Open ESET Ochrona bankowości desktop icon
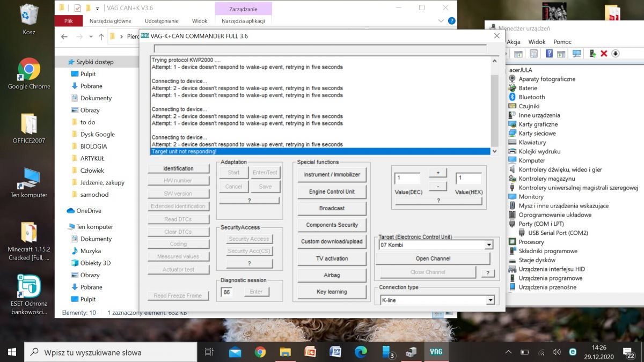 click(x=29, y=294)
